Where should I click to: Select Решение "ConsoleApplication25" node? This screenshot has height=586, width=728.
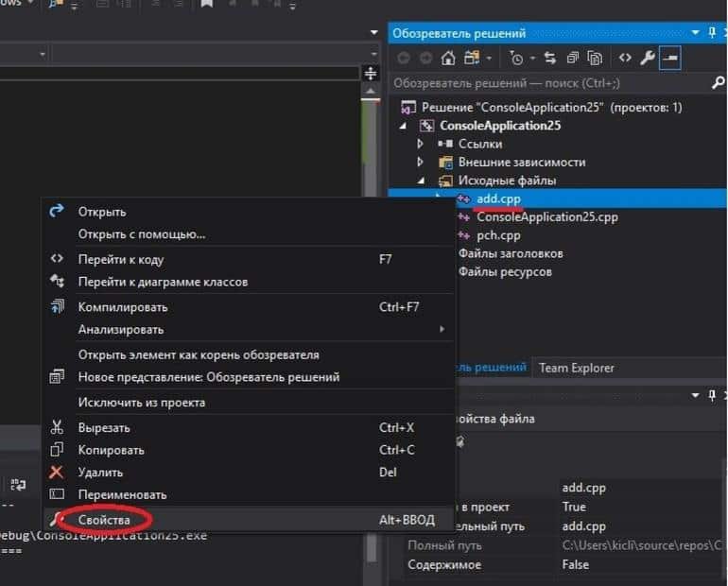tap(551, 107)
